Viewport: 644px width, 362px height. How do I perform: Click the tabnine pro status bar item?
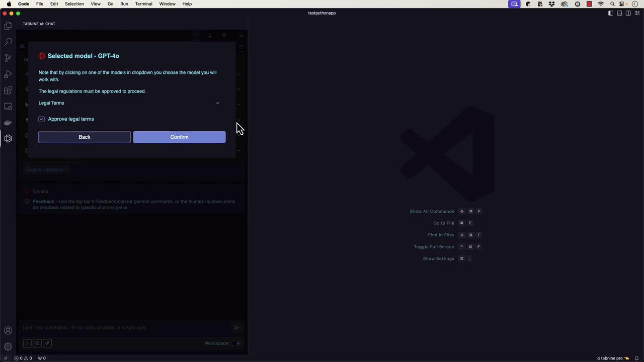[x=613, y=358]
